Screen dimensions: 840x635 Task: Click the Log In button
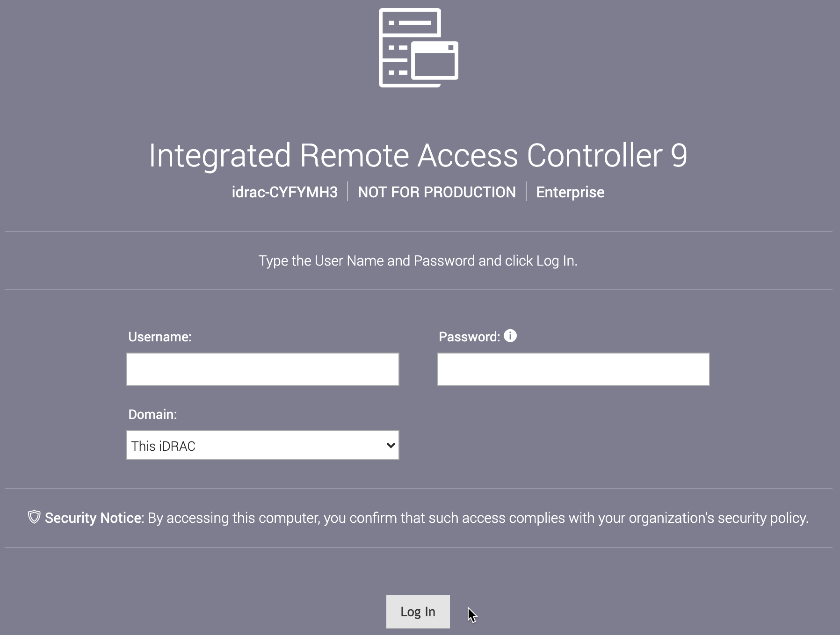click(x=418, y=612)
